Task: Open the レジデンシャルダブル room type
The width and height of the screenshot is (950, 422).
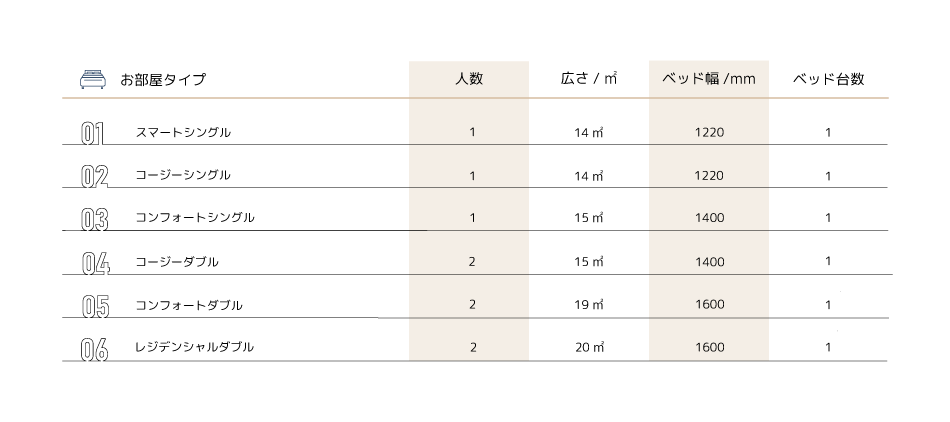Action: click(x=194, y=347)
